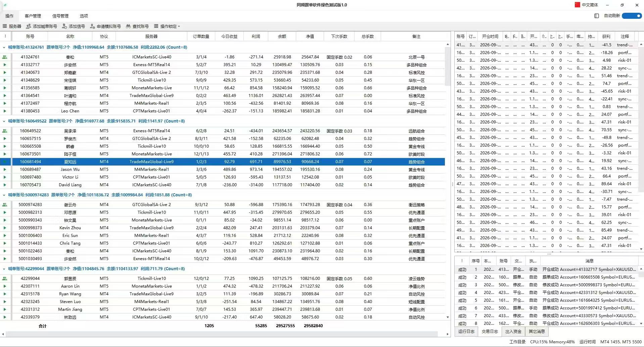Viewport: 644px width, 347px height.
Task: Click the master account icon for 160649522
Action: (x=5, y=131)
